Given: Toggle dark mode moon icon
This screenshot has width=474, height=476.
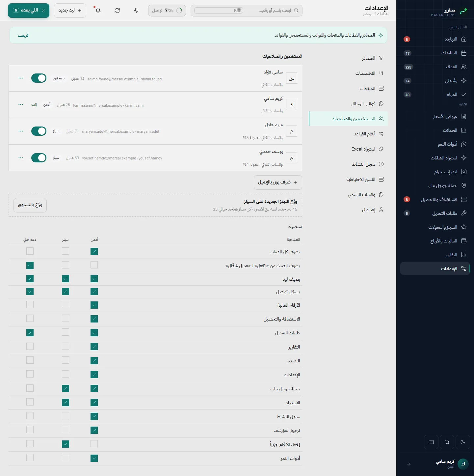Looking at the screenshot, I should coord(463,442).
